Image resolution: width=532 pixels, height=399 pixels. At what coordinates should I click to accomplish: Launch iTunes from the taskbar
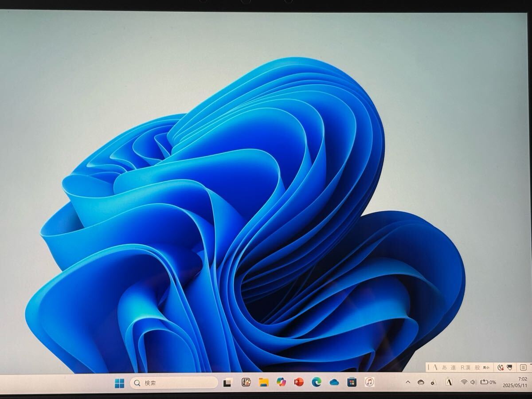pyautogui.click(x=370, y=382)
